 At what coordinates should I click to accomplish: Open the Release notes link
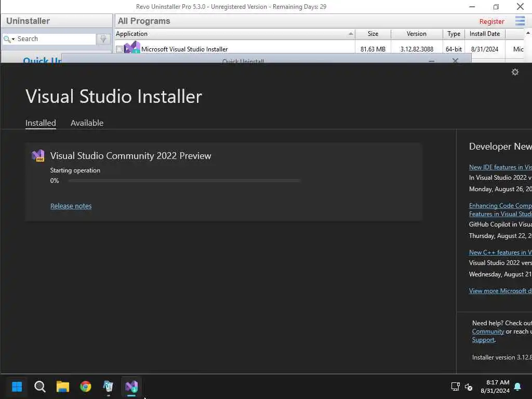tap(71, 206)
